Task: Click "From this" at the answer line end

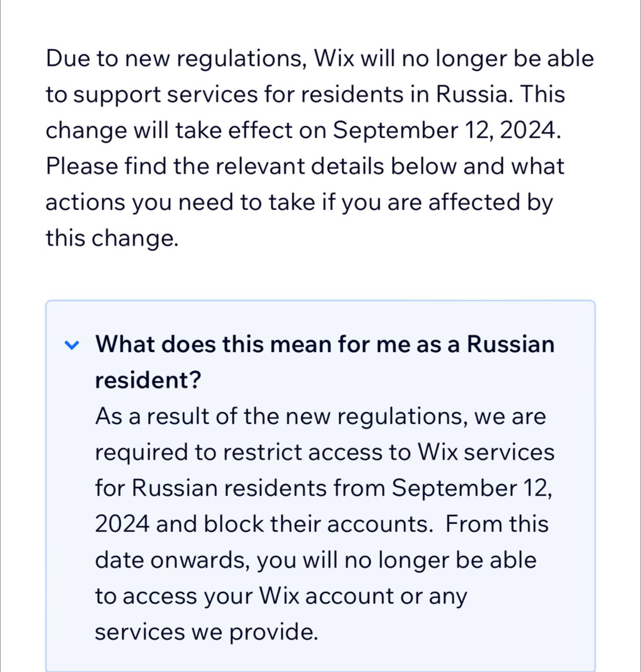Action: (497, 524)
